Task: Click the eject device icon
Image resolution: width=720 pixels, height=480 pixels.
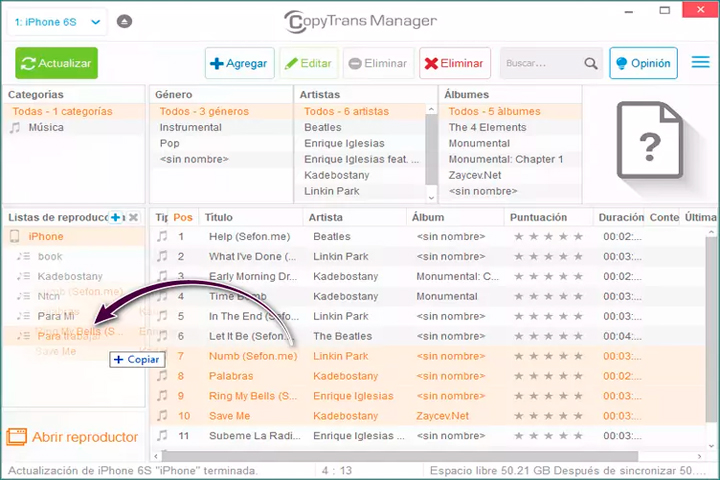Action: pyautogui.click(x=124, y=21)
